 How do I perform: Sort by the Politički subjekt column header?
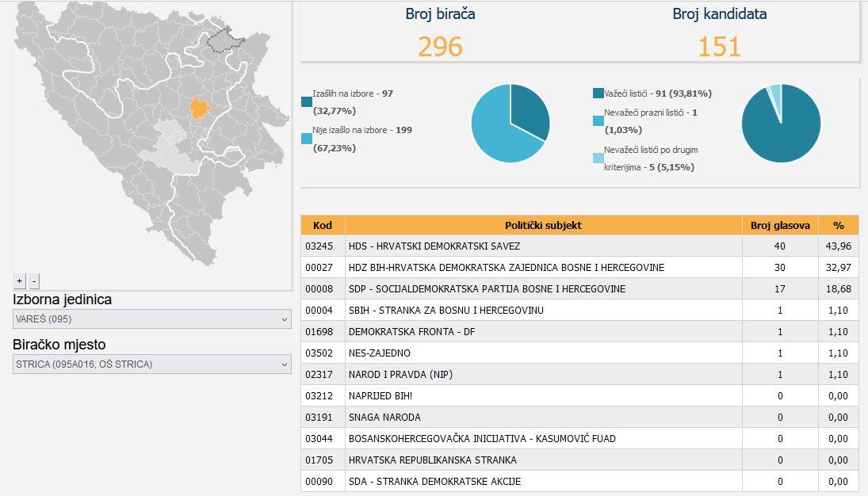pos(543,225)
